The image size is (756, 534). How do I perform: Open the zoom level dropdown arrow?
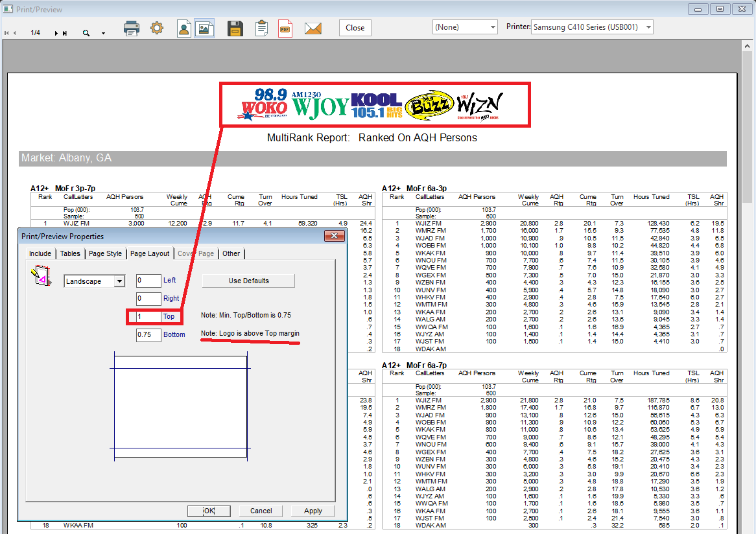(103, 33)
